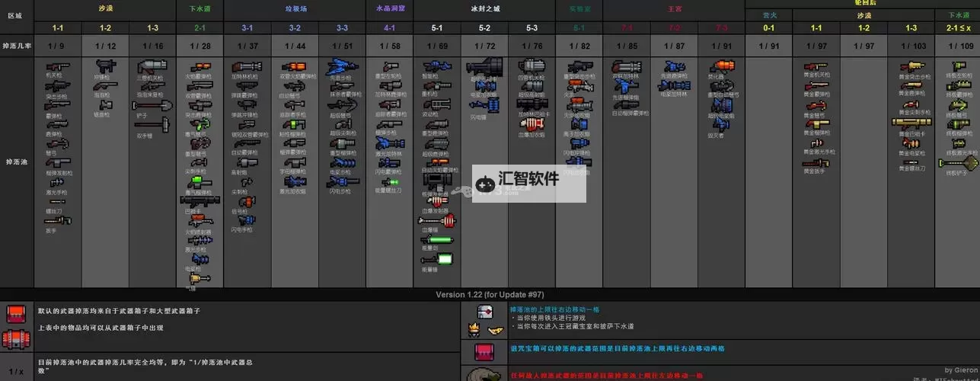Image resolution: width=980 pixels, height=381 pixels.
Task: Select the golden machine gun atop the 1 / 97 column
Action: click(816, 66)
